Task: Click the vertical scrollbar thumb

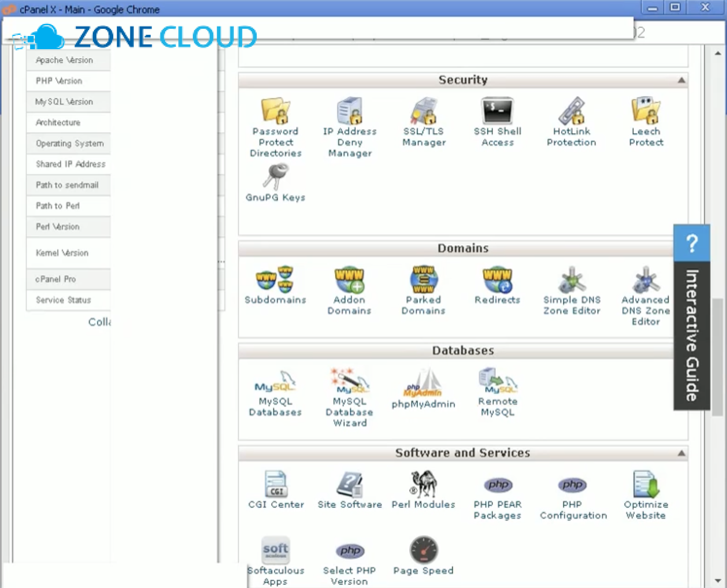Action: (718, 357)
